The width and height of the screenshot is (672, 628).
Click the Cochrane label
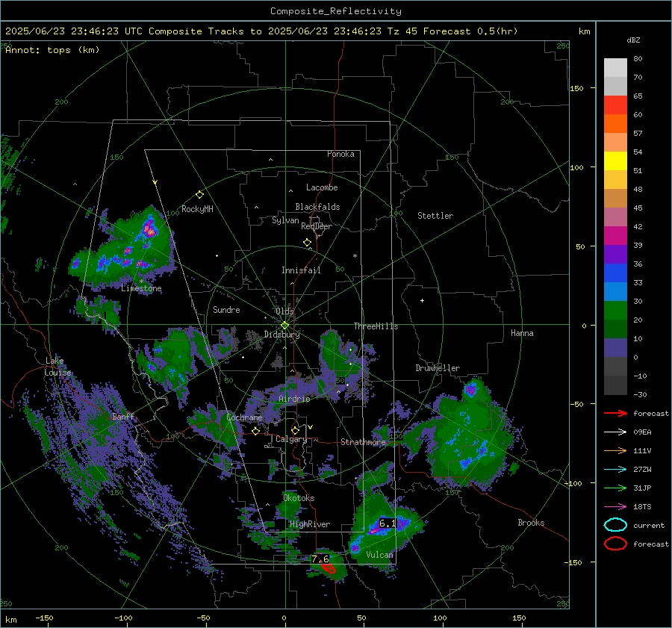tap(244, 417)
